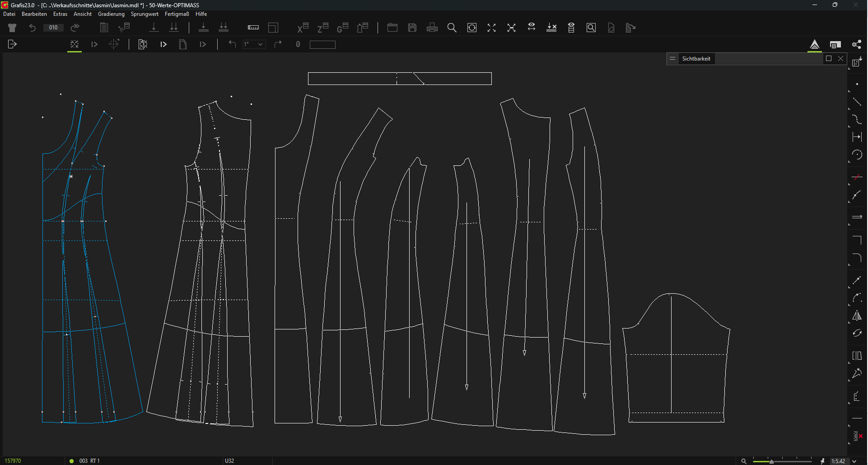Open the Sprungwert menu
The image size is (868, 465).
pyautogui.click(x=145, y=14)
